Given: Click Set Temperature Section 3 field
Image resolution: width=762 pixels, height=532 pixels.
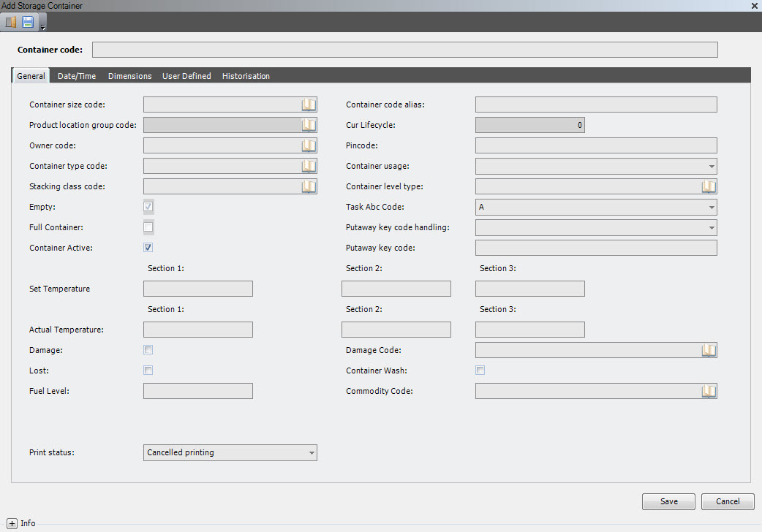Looking at the screenshot, I should (x=529, y=289).
